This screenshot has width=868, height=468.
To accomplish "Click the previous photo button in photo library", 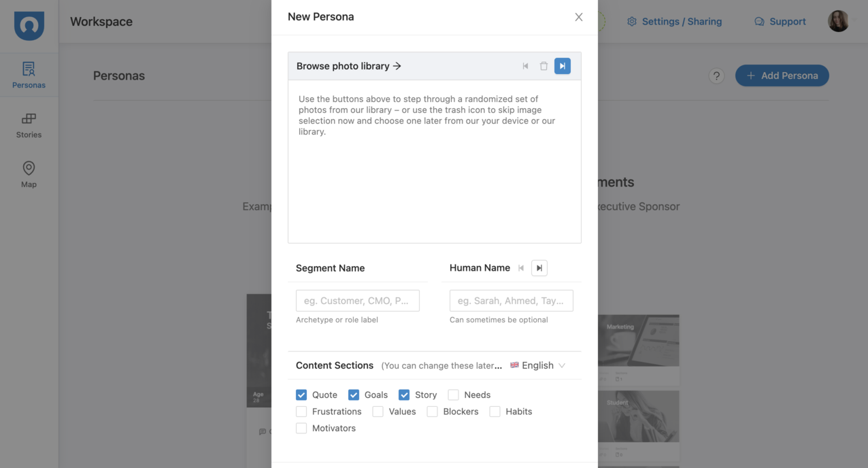I will point(525,66).
